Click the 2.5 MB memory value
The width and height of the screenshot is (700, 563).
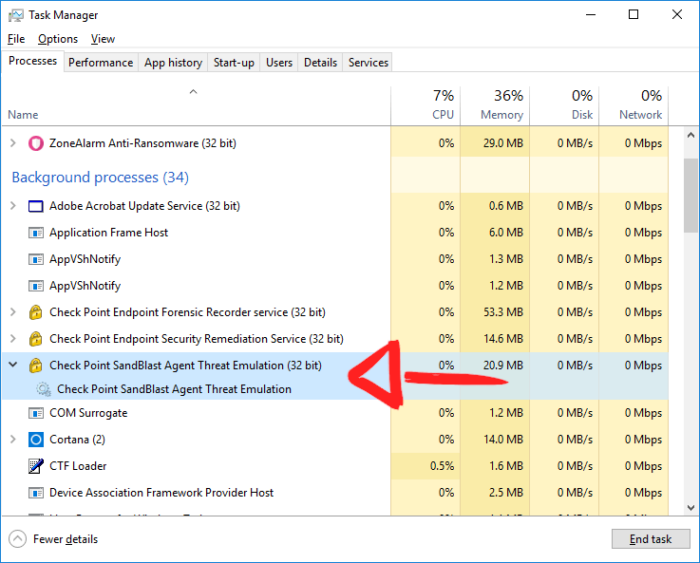point(506,493)
